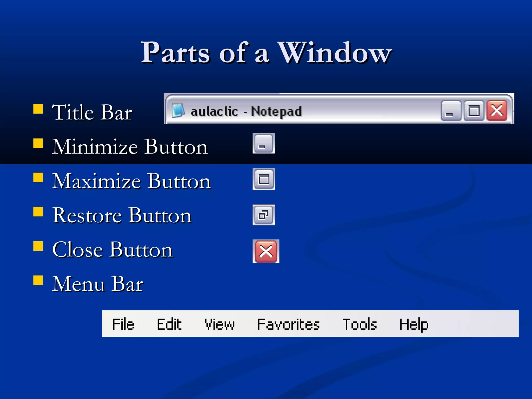Click the minimize button in the Notepad title bar
This screenshot has width=532, height=399.
pyautogui.click(x=451, y=111)
